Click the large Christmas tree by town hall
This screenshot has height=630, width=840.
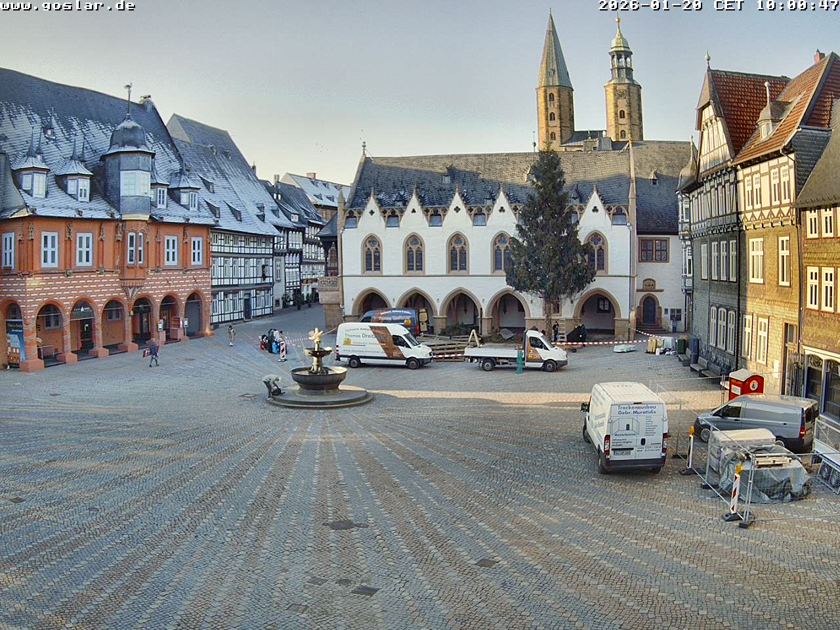(548, 240)
